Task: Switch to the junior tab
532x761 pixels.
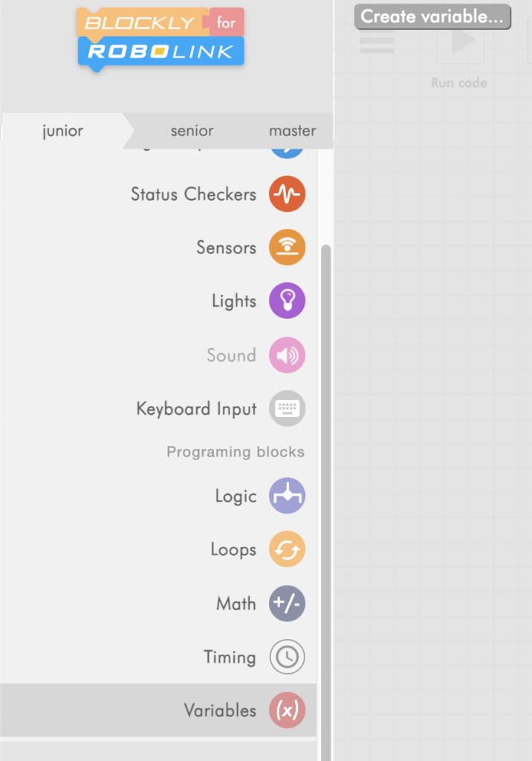Action: (x=63, y=131)
